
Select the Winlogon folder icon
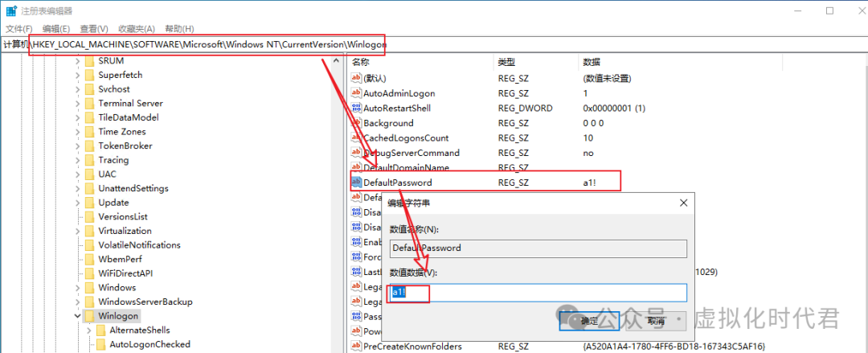pyautogui.click(x=90, y=316)
